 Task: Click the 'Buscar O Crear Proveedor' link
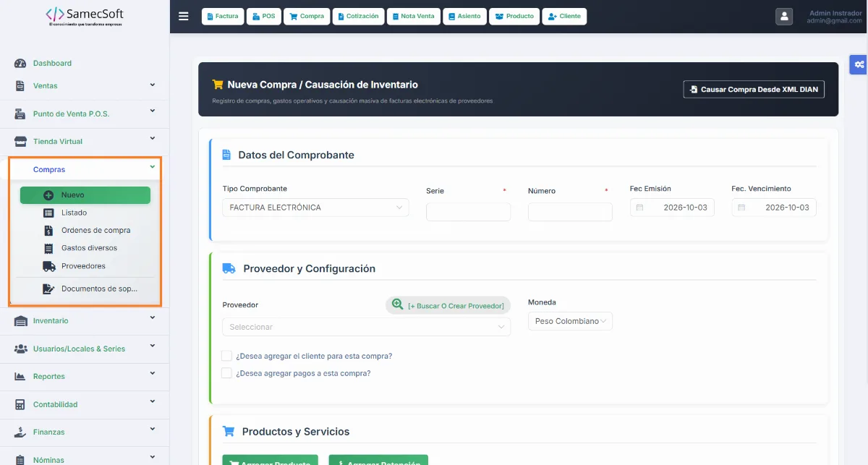tap(448, 305)
